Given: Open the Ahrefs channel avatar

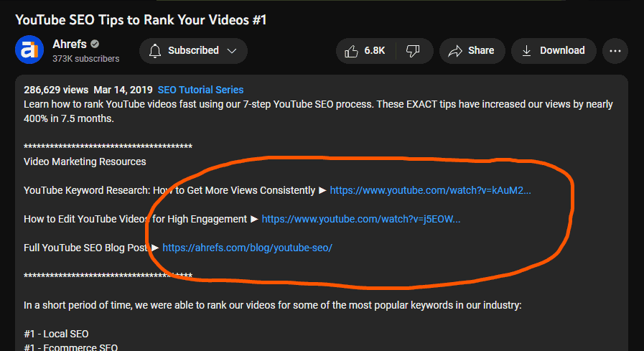Looking at the screenshot, I should coord(29,50).
